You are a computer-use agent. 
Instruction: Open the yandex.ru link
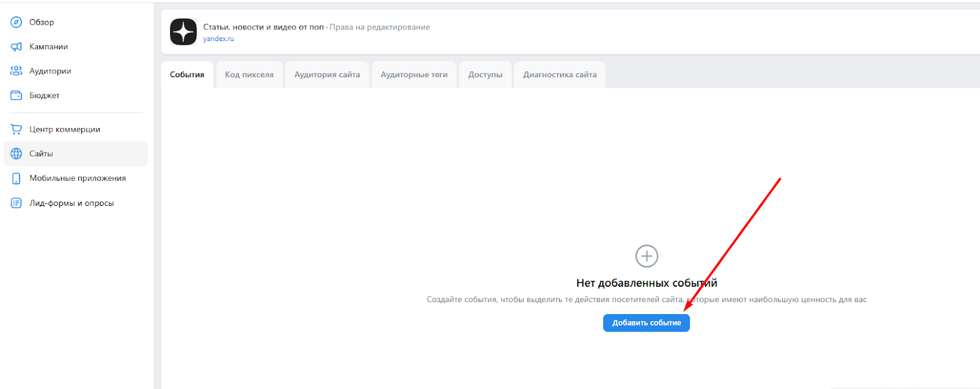point(219,39)
